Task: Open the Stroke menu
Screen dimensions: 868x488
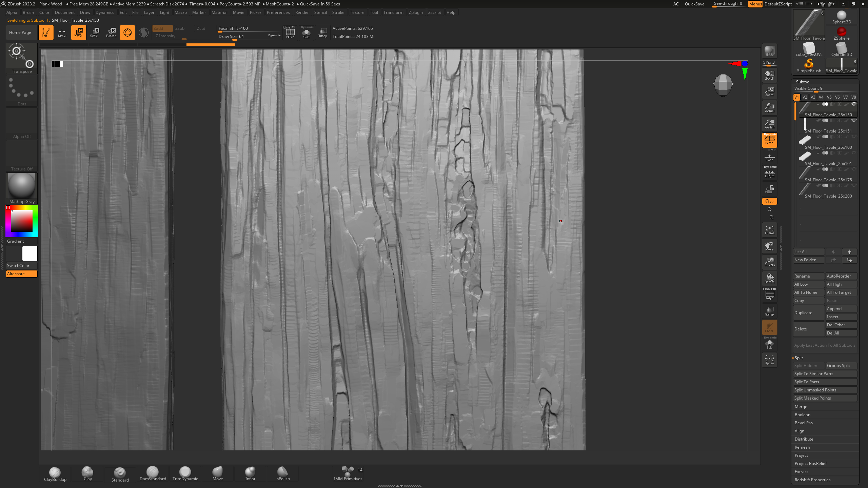Action: point(338,13)
